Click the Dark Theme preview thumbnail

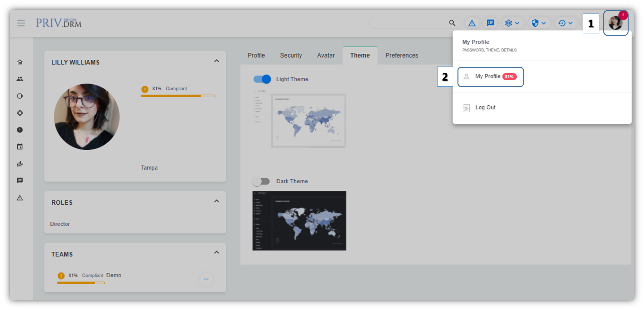click(x=299, y=221)
